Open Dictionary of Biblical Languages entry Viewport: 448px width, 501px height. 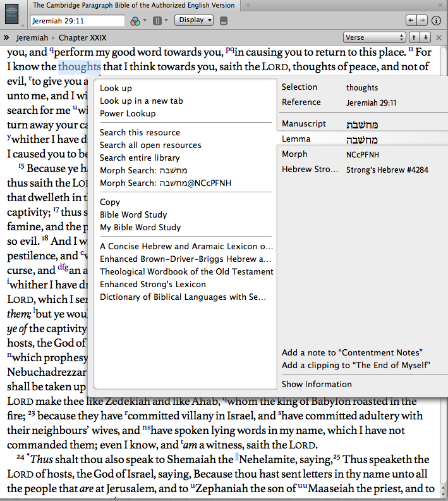tap(183, 297)
